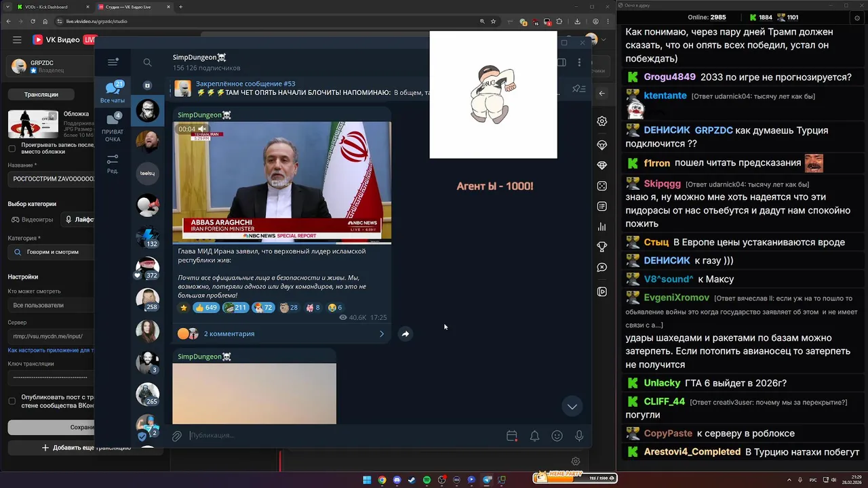Open the scheduled messages calendar icon
This screenshot has width=868, height=488.
tap(512, 436)
